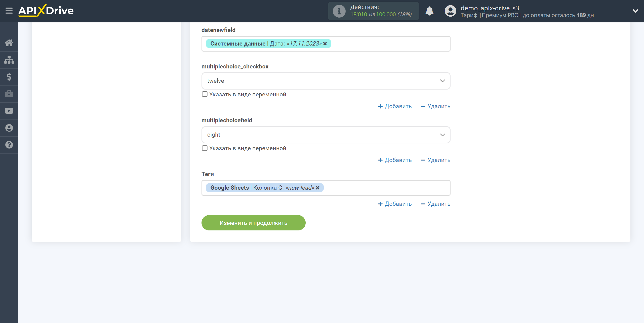Click username demo_apix-drive_s3
Image resolution: width=644 pixels, height=323 pixels.
[x=490, y=8]
